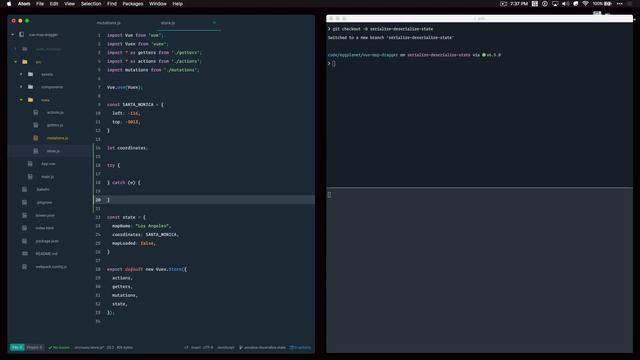Click the 'let coordinates' line in editor
The height and width of the screenshot is (360, 640).
[127, 148]
